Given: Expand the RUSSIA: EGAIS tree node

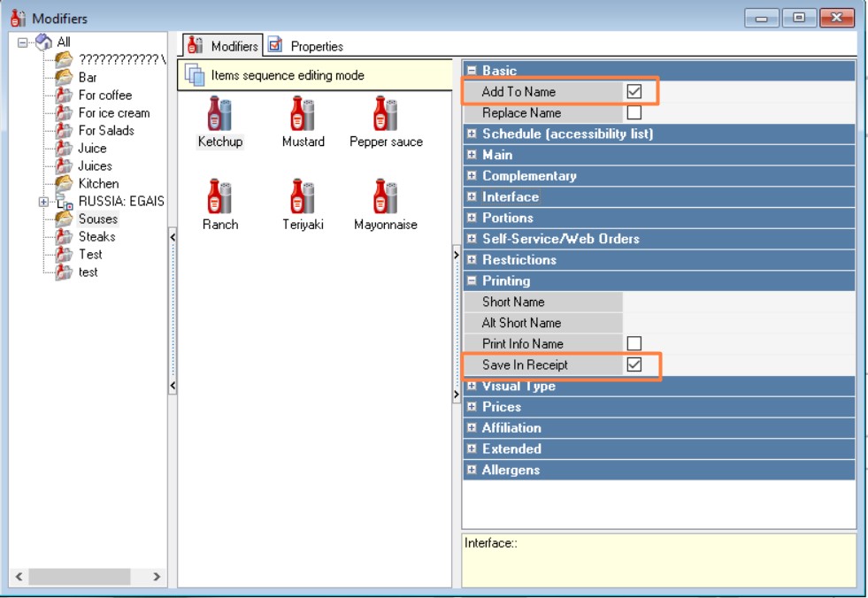Looking at the screenshot, I should coord(43,202).
